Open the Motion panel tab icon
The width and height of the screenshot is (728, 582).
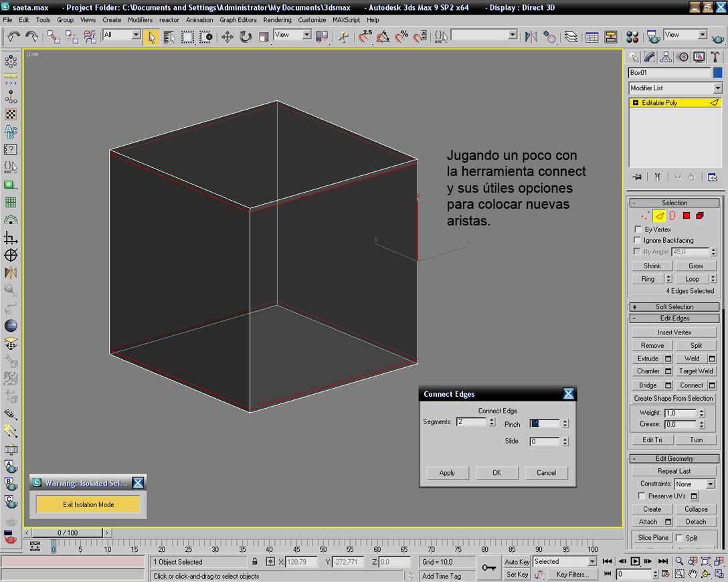tap(682, 57)
